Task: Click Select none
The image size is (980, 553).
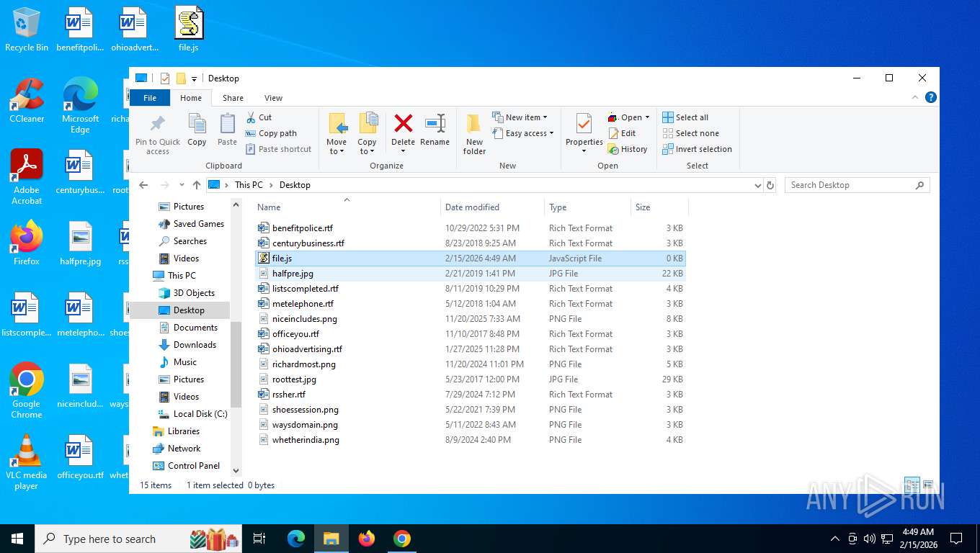Action: 690,133
